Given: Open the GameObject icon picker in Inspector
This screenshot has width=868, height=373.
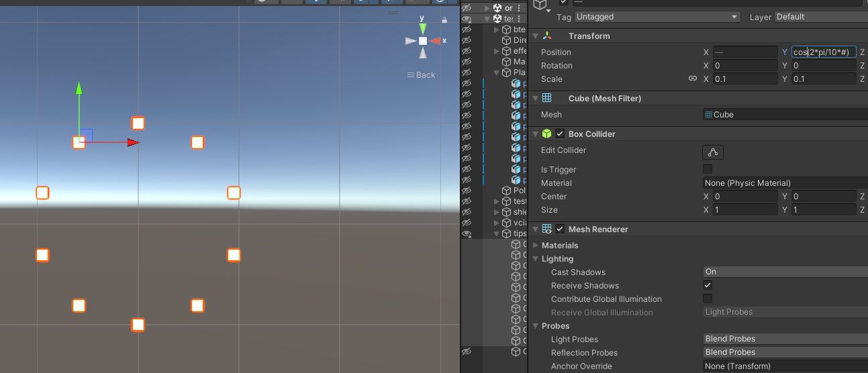Looking at the screenshot, I should [x=542, y=5].
